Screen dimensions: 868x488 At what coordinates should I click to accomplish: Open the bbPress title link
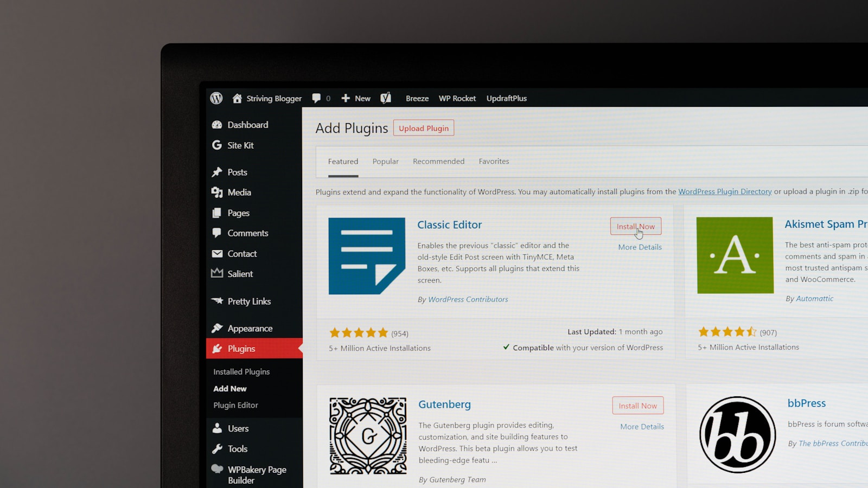(x=807, y=403)
